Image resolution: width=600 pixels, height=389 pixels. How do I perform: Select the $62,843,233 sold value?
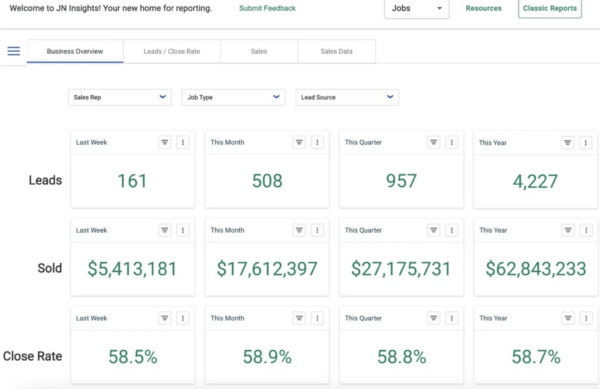point(536,269)
